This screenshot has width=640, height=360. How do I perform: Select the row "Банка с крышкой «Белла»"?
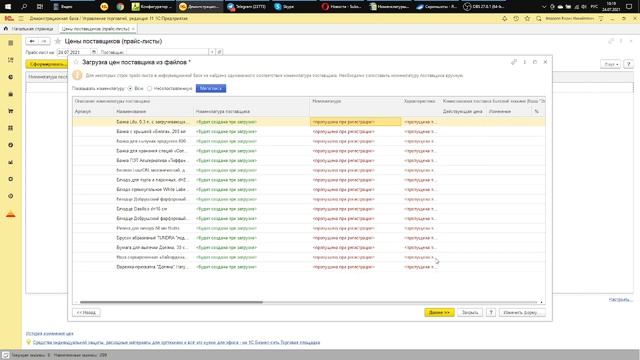pos(309,131)
